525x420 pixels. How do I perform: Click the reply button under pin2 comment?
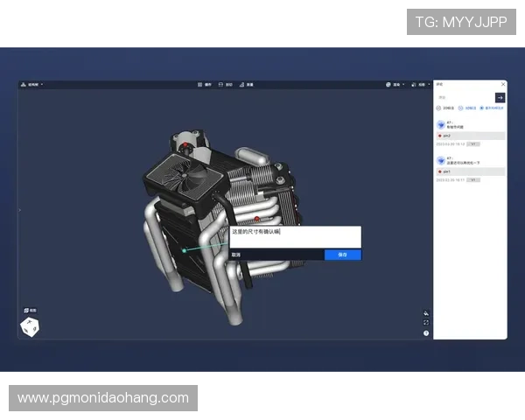point(472,143)
